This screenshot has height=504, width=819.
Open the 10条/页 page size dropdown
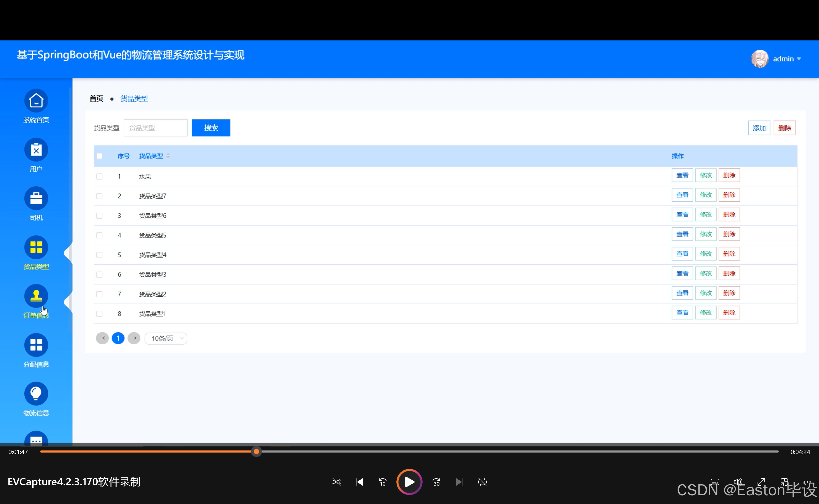(x=166, y=338)
